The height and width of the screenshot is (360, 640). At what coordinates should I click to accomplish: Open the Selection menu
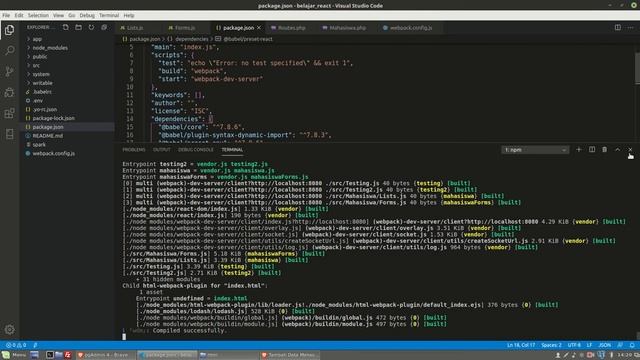(x=38, y=15)
